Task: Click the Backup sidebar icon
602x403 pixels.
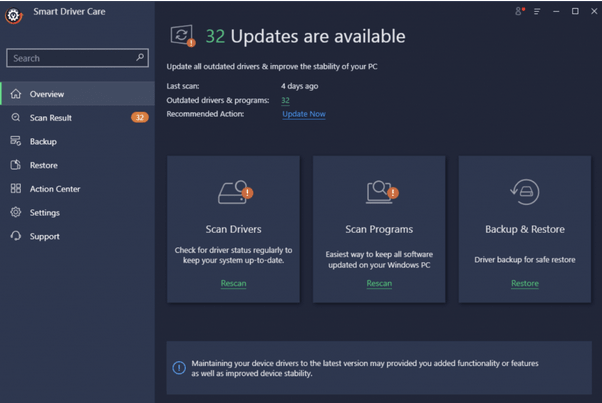Action: 16,141
